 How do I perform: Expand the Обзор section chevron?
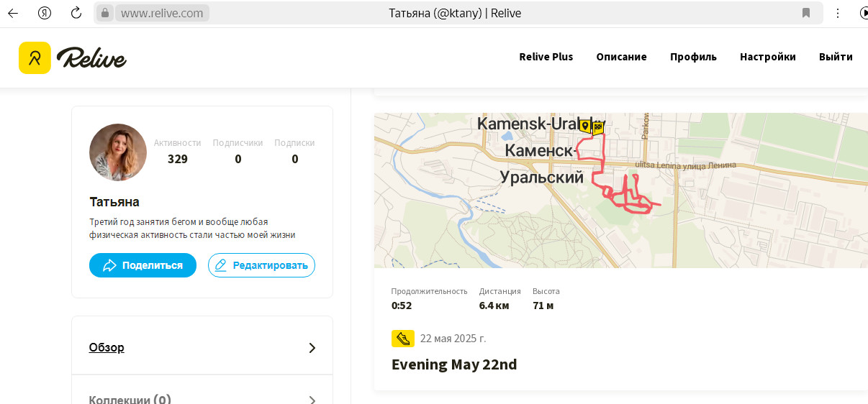[x=312, y=348]
